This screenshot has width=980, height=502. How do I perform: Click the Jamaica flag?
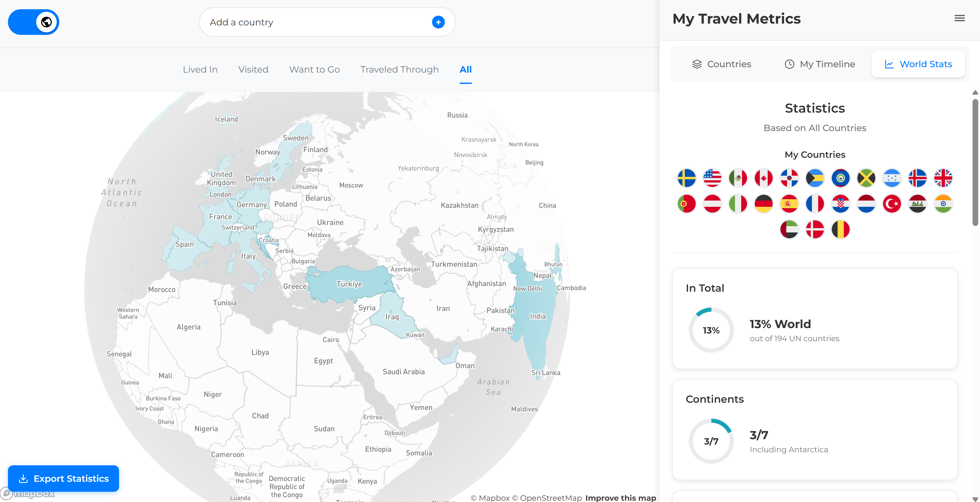click(866, 178)
